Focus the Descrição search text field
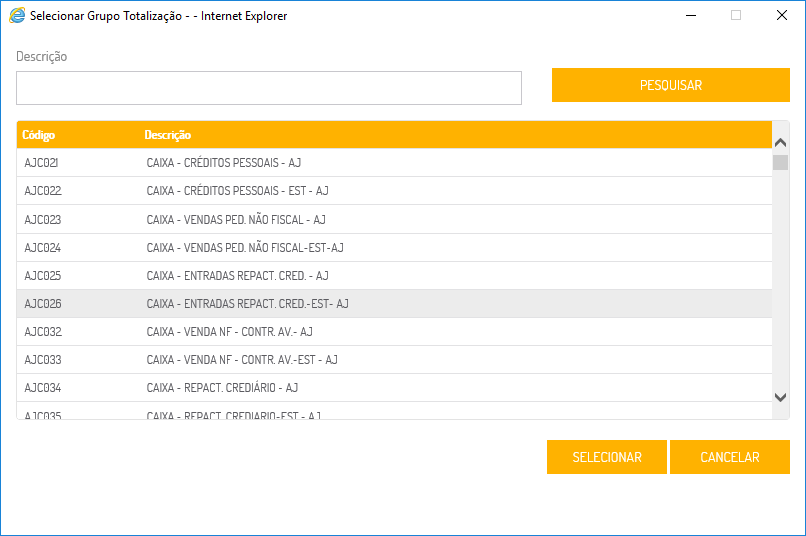 tap(269, 88)
